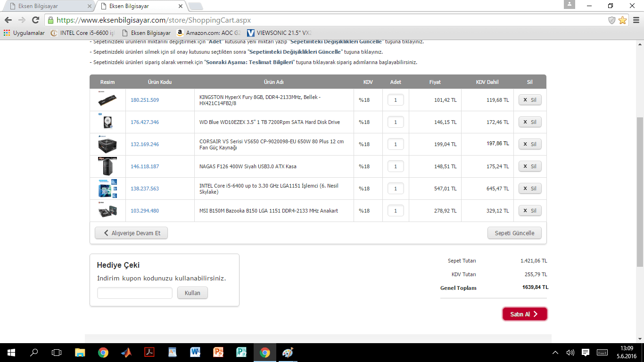Click the KINGSTON HyperX quantity field
This screenshot has height=362, width=644.
pyautogui.click(x=396, y=100)
